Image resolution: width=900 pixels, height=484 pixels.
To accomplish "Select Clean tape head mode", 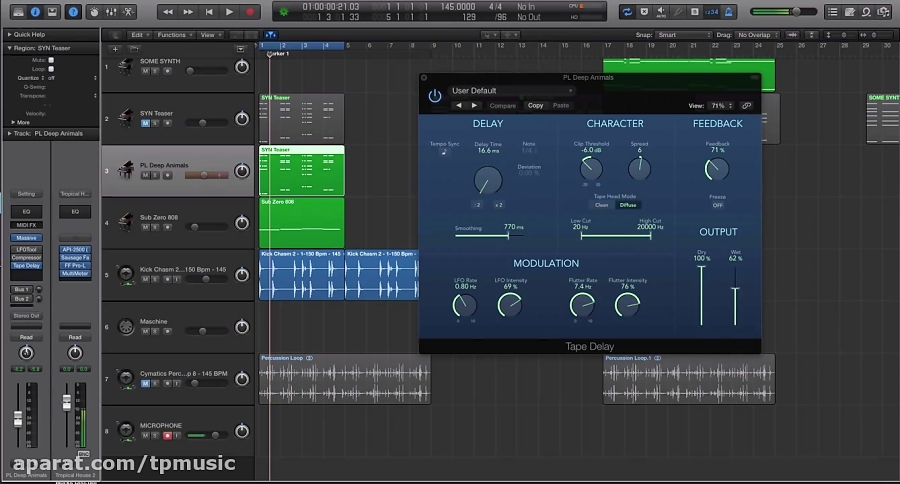I will [602, 205].
